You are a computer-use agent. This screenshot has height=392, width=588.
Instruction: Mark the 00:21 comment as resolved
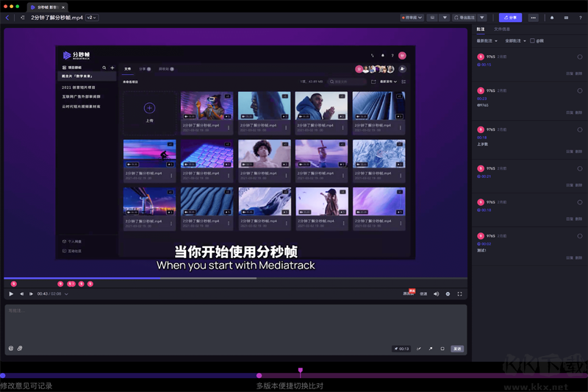coord(580,169)
